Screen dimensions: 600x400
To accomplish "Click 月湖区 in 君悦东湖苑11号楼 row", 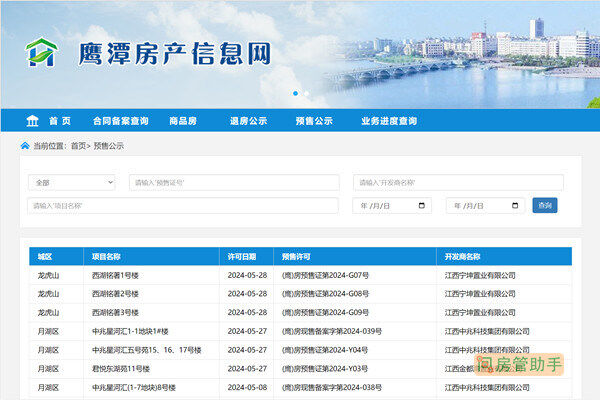I will 48,369.
